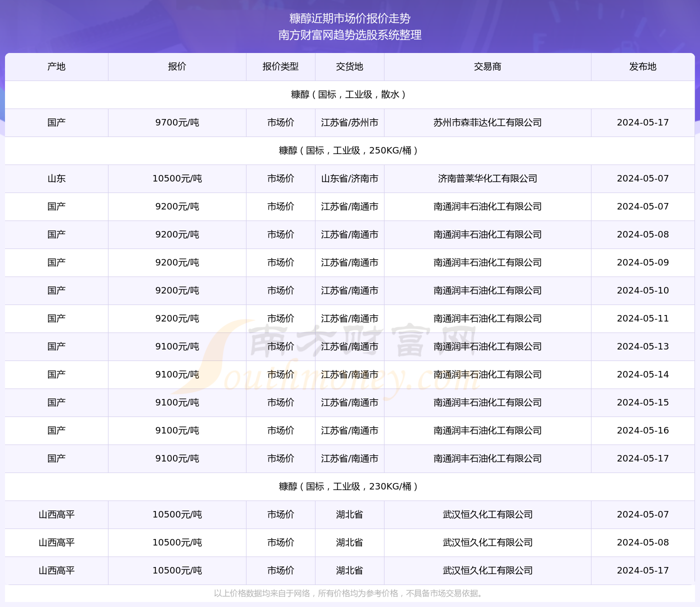This screenshot has width=700, height=607.
Task: Click the 产地 column header
Action: click(56, 66)
